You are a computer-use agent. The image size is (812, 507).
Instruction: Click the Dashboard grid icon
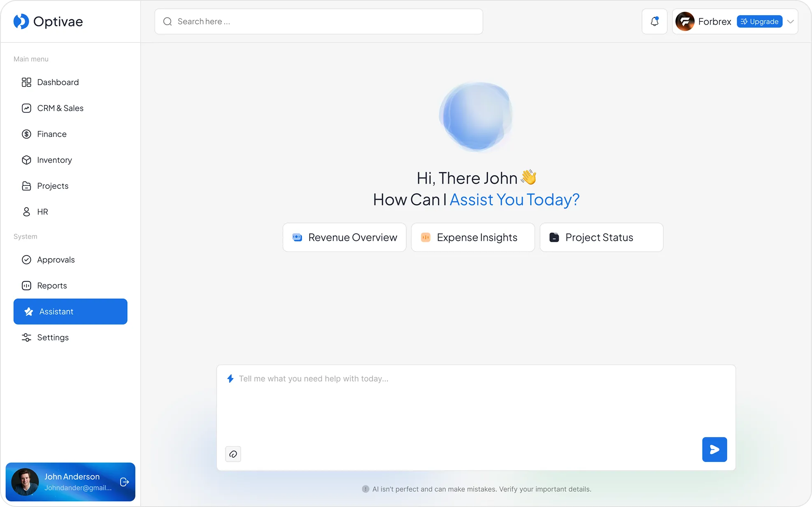coord(26,82)
